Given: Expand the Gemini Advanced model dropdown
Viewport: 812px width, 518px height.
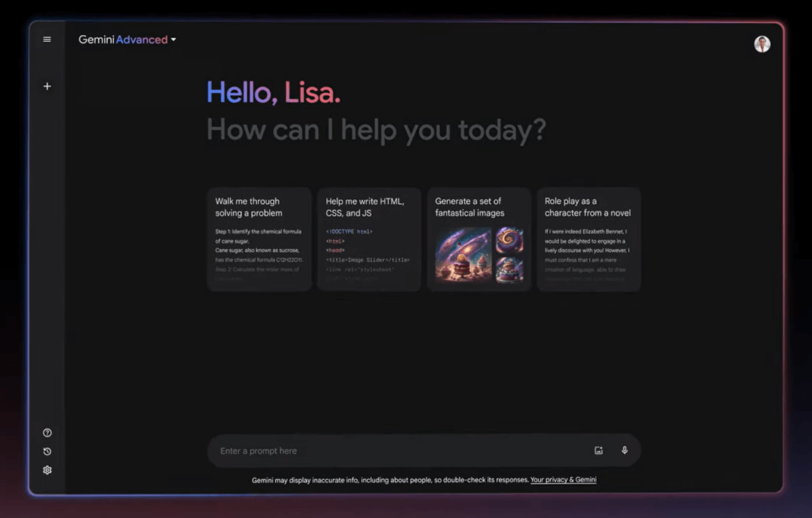Looking at the screenshot, I should click(x=128, y=40).
